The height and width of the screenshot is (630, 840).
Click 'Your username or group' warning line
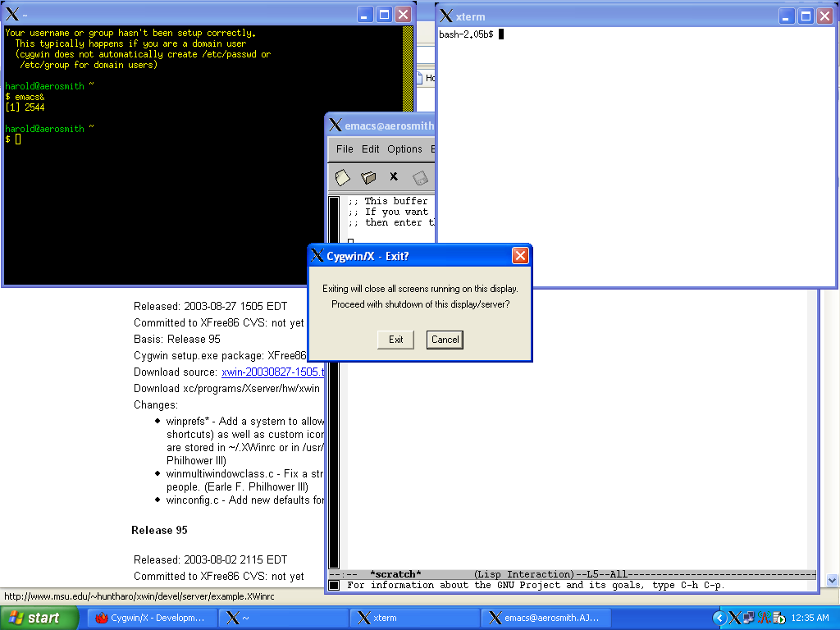pos(130,33)
